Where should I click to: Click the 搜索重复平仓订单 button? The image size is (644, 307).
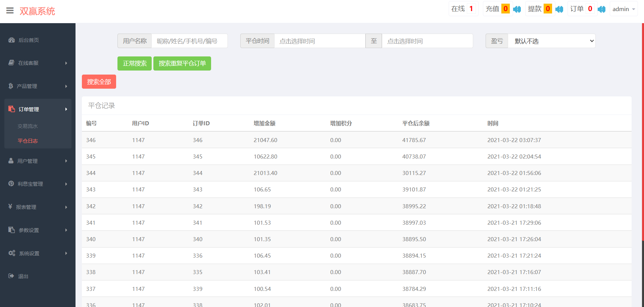[x=182, y=63]
